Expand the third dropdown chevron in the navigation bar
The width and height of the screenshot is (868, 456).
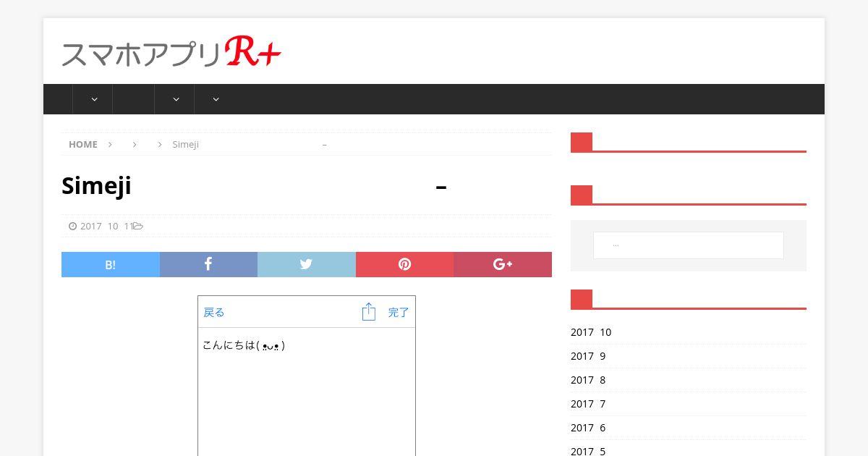pyautogui.click(x=216, y=99)
